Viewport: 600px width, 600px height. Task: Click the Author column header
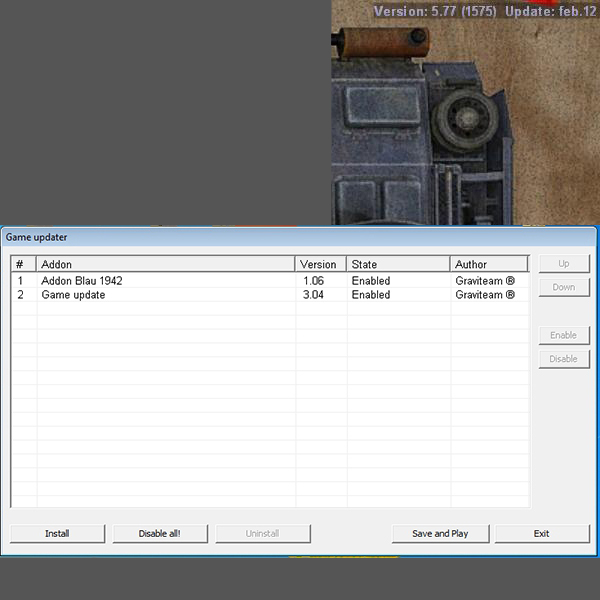pyautogui.click(x=489, y=264)
